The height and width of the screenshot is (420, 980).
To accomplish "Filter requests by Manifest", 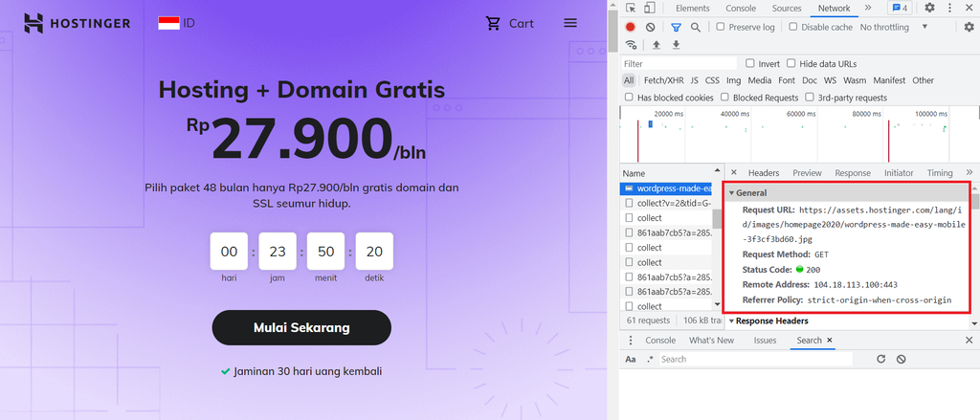I will [x=889, y=80].
